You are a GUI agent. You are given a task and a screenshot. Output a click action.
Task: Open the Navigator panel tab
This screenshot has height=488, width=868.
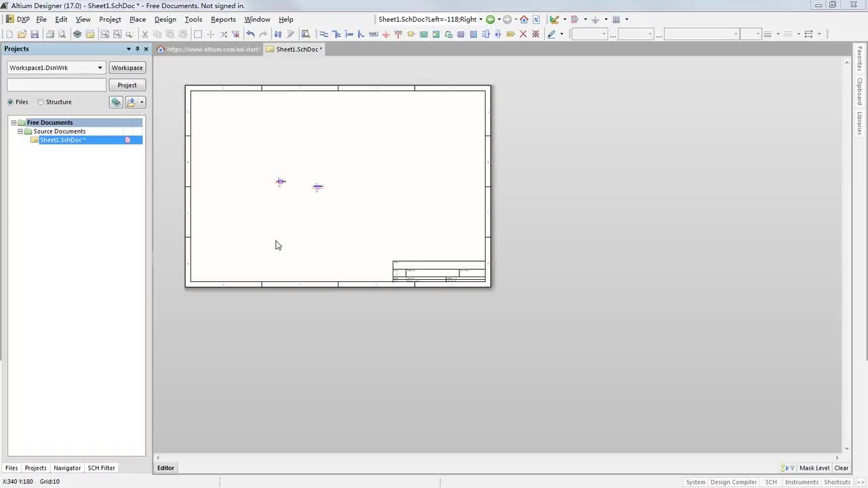pyautogui.click(x=67, y=468)
